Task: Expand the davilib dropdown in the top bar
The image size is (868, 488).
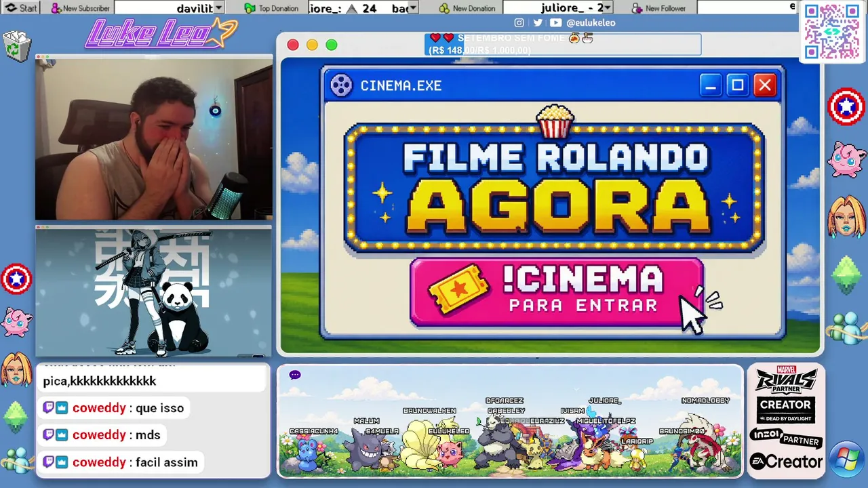Action: [218, 8]
